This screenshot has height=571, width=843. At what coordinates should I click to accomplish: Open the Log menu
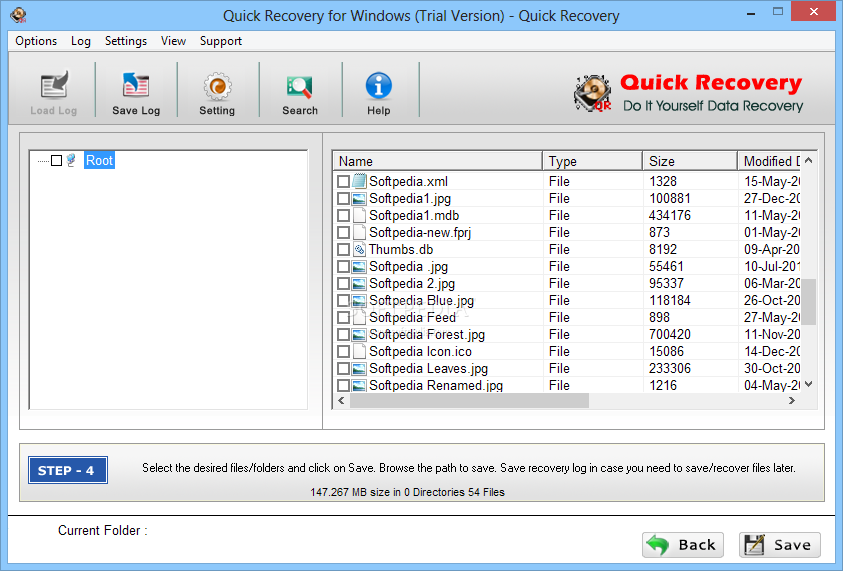81,41
